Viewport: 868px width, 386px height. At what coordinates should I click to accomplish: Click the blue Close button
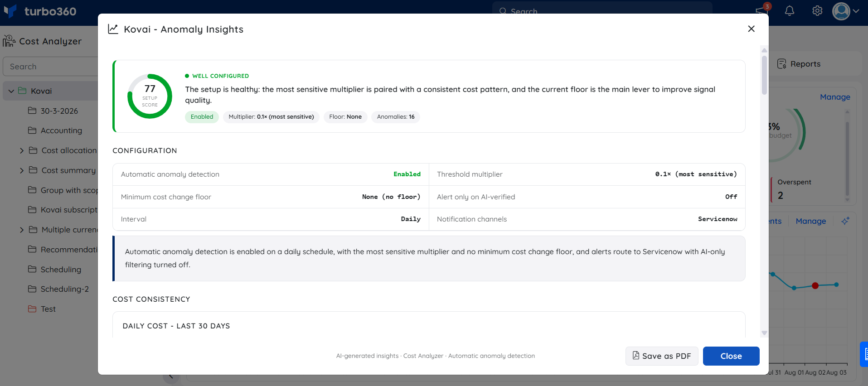731,356
